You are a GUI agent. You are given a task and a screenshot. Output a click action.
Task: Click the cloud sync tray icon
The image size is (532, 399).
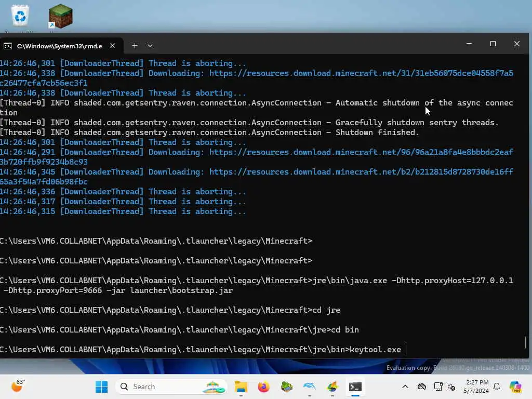(x=422, y=387)
